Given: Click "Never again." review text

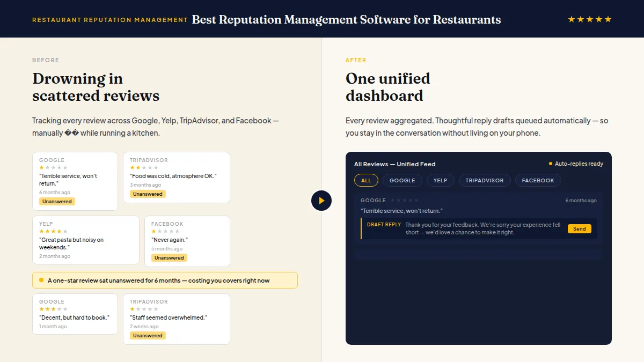Looking at the screenshot, I should point(170,240).
